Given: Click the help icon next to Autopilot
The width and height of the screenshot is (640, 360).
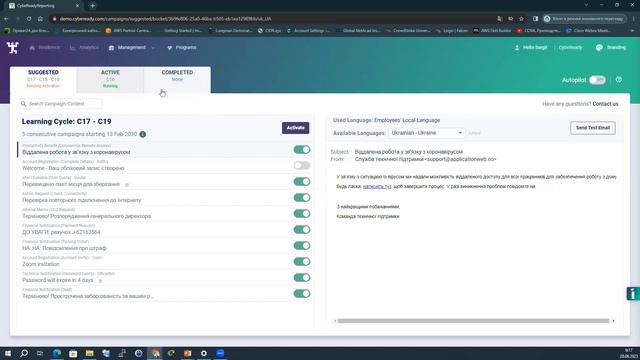Looking at the screenshot, I should pyautogui.click(x=619, y=80).
